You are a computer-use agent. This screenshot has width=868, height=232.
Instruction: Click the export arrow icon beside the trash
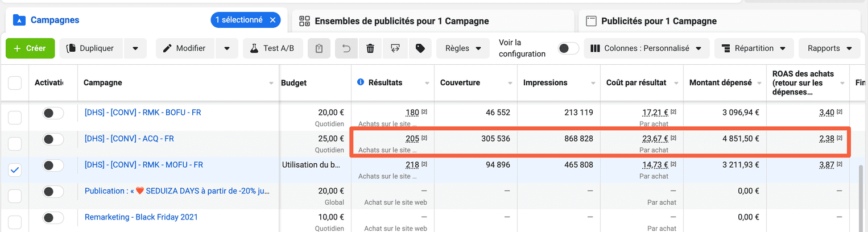(x=395, y=49)
